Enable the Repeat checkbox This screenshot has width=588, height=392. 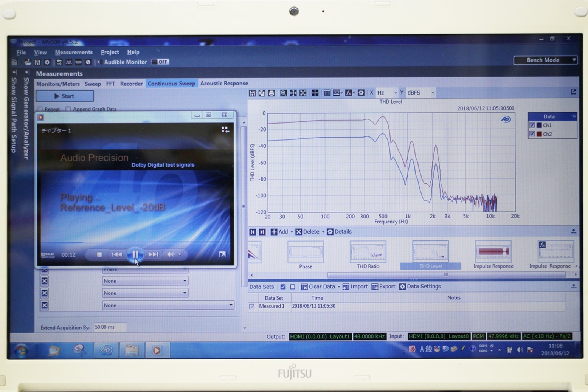(40, 109)
